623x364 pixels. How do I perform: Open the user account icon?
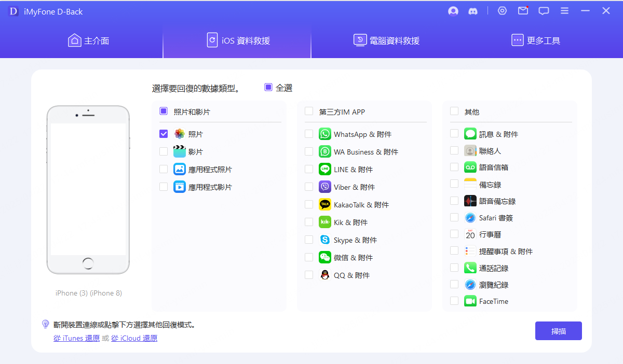point(453,11)
